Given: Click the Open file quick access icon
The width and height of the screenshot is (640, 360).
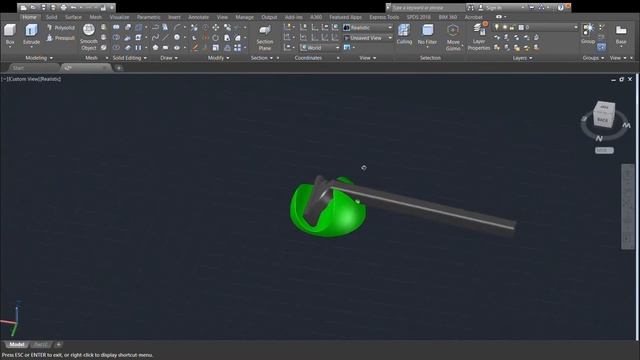Looking at the screenshot, I should coord(33,7).
